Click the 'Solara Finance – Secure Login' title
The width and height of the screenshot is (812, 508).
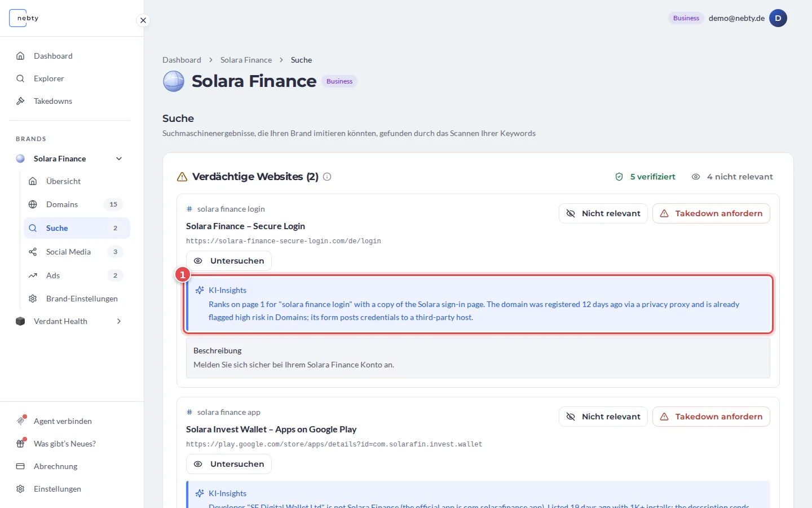coord(245,226)
